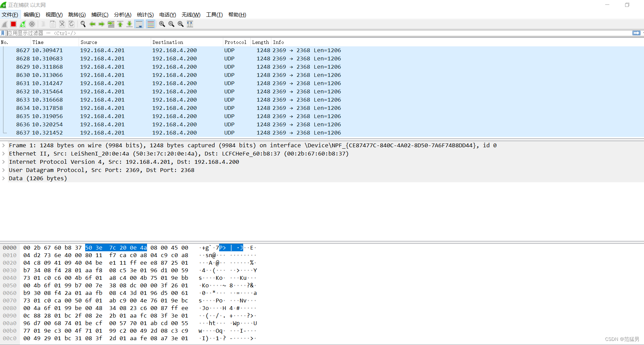Go back to previous packet green arrow
Image resolution: width=644 pixels, height=345 pixels.
click(92, 24)
